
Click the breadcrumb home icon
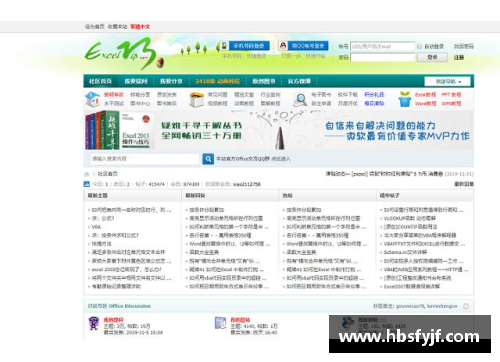pos(87,174)
